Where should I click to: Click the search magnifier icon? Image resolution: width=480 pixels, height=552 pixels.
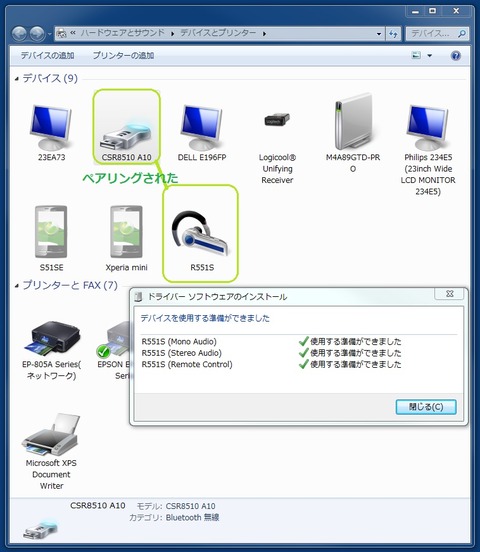[x=462, y=34]
